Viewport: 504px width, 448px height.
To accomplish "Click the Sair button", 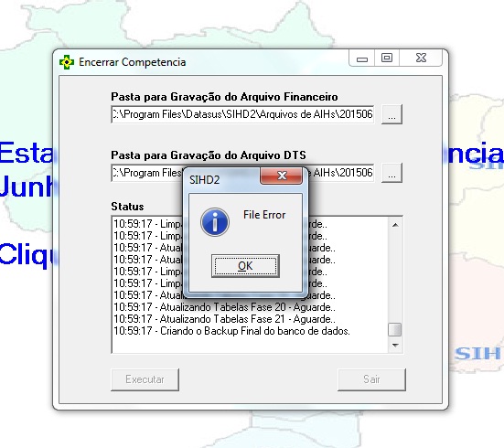I will [x=371, y=379].
